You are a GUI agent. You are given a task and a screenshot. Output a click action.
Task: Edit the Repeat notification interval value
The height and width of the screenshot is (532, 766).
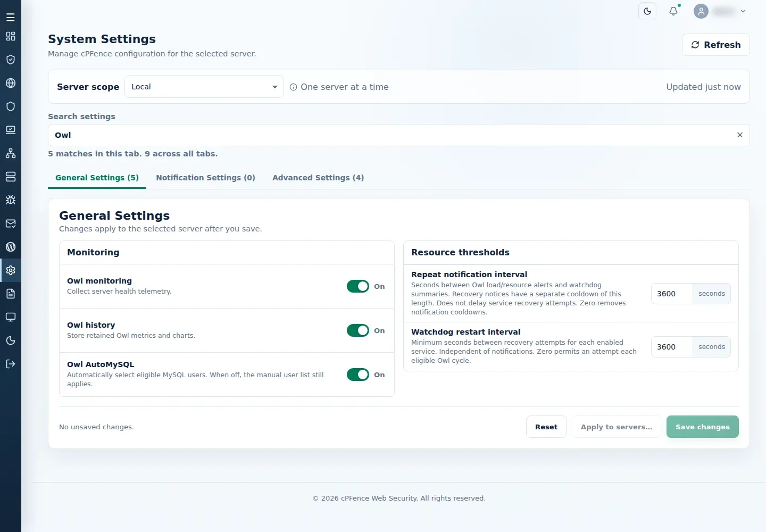pyautogui.click(x=672, y=294)
